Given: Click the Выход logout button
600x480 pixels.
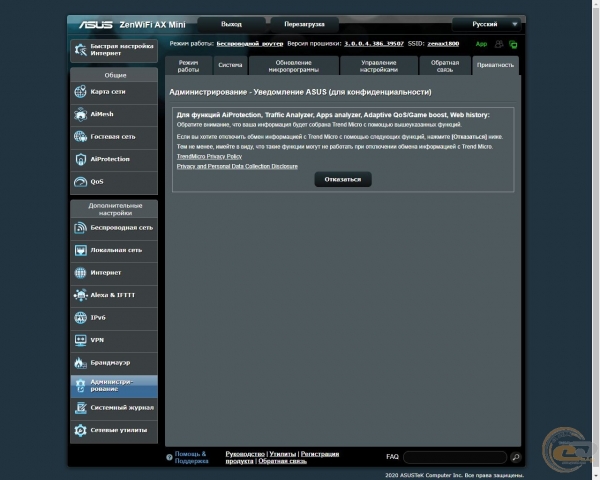Looking at the screenshot, I should (232, 24).
